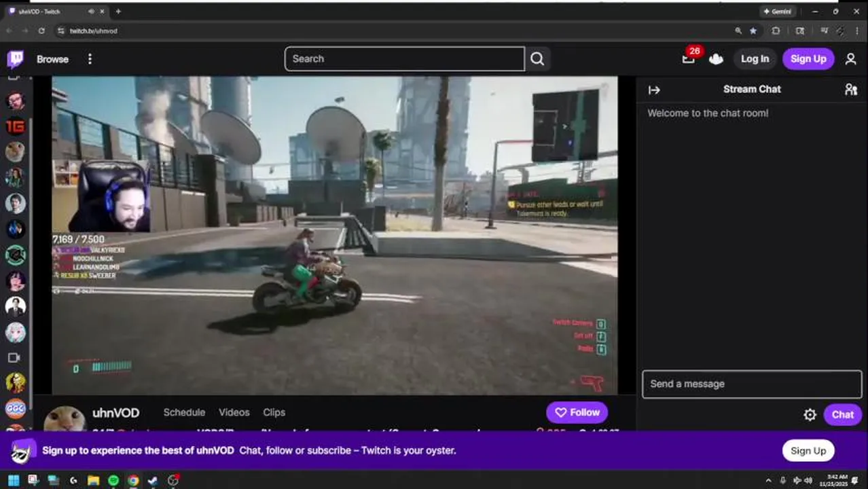This screenshot has width=868, height=489.
Task: Open the browser zoom magnifier icon
Action: (738, 31)
